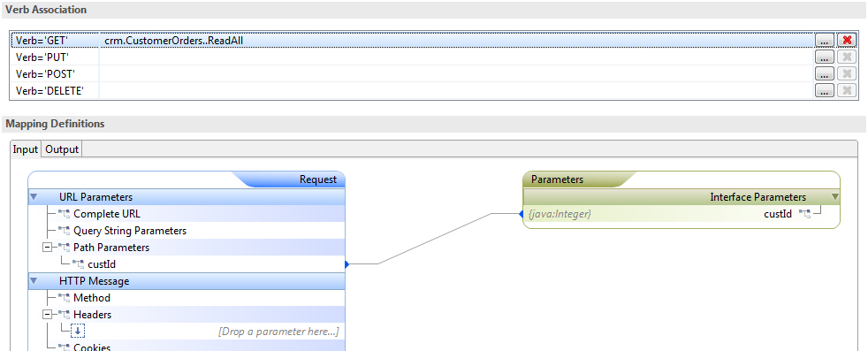This screenshot has width=868, height=351.
Task: Click the Headers node icon
Action: tap(64, 315)
